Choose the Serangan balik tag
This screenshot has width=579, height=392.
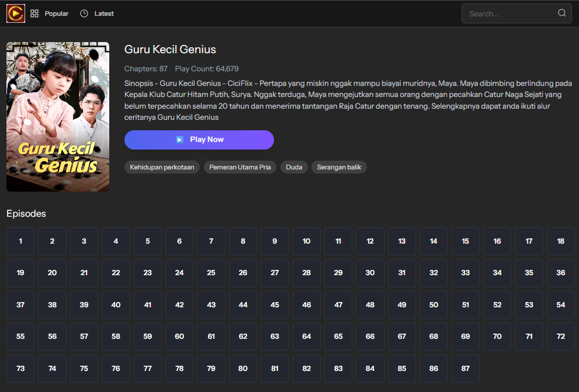tap(339, 167)
